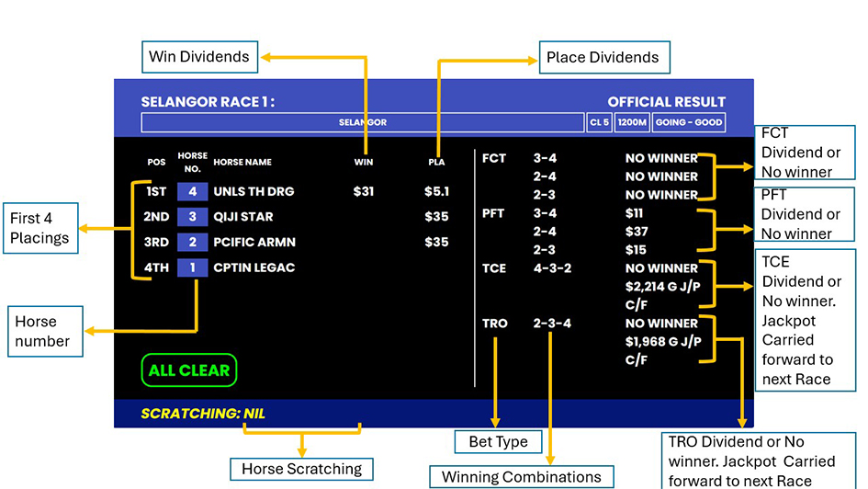
Task: Click the HORSE NO. column header
Action: [x=193, y=163]
